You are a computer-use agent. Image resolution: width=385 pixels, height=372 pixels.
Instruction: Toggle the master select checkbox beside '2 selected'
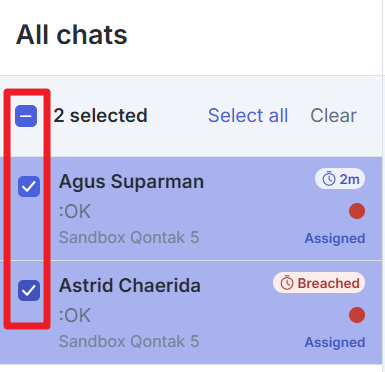pos(26,116)
